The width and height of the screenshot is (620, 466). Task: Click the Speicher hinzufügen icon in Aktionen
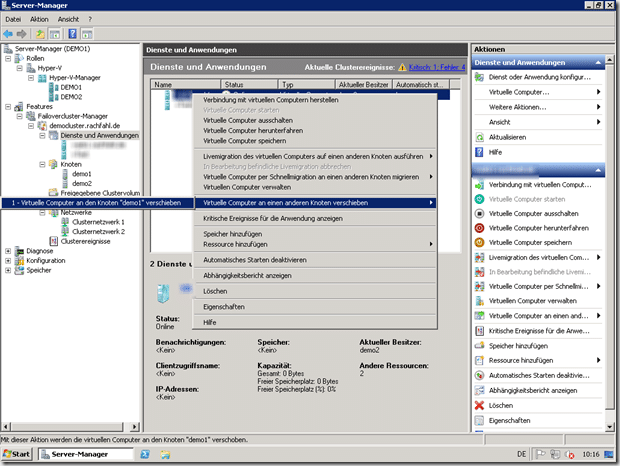(x=479, y=346)
